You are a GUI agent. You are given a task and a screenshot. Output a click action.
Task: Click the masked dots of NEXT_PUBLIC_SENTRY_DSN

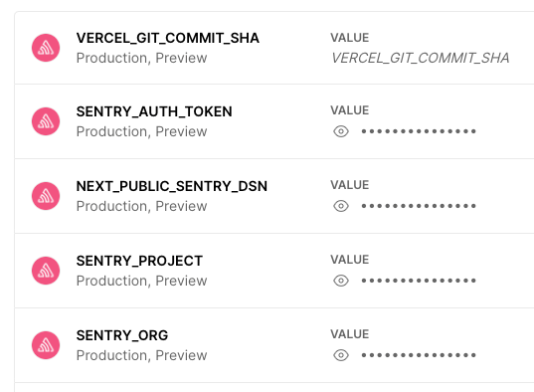(x=419, y=206)
